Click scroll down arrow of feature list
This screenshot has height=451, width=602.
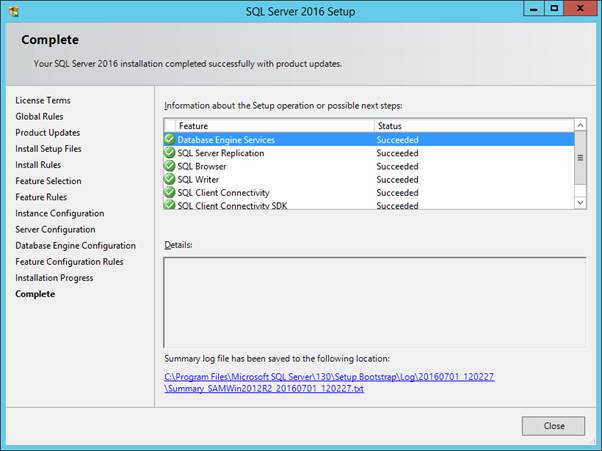(580, 202)
